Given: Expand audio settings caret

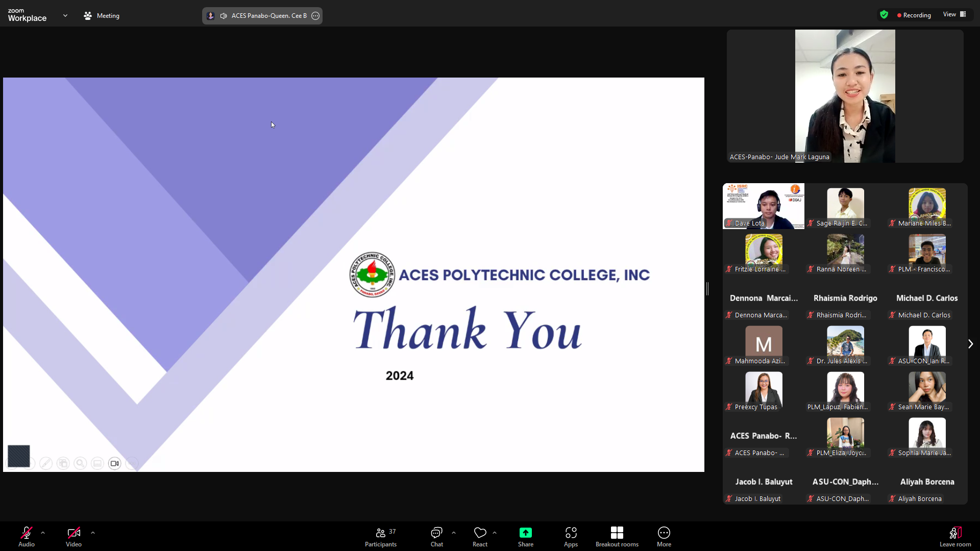Looking at the screenshot, I should coord(43,533).
